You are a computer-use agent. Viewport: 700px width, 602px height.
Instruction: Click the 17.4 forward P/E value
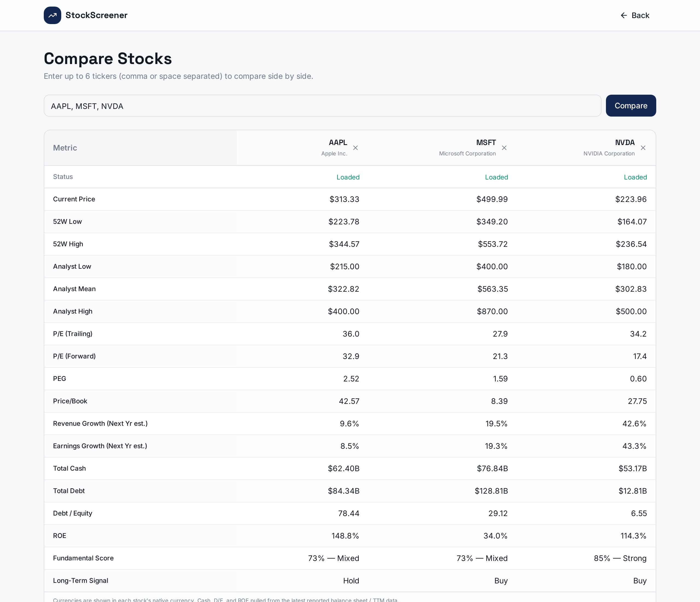640,356
